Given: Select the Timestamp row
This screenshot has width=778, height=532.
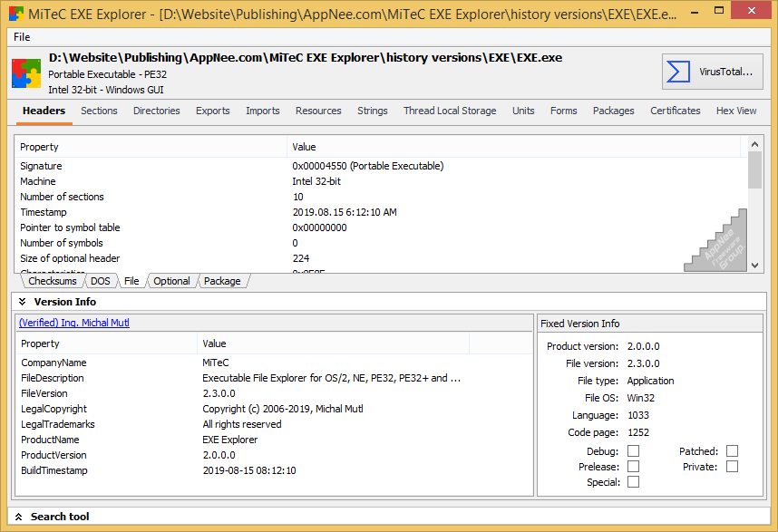Looking at the screenshot, I should pos(381,212).
